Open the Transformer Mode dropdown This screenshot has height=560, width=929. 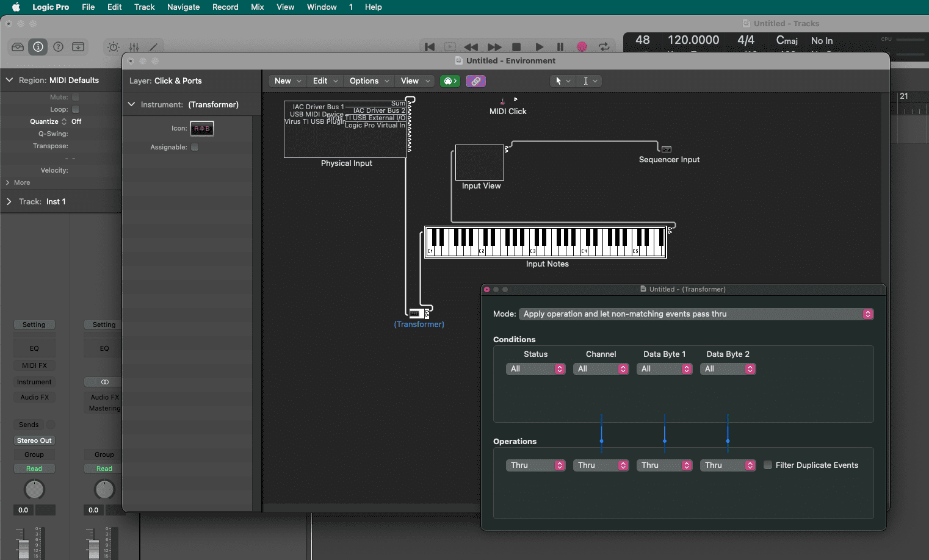point(696,314)
